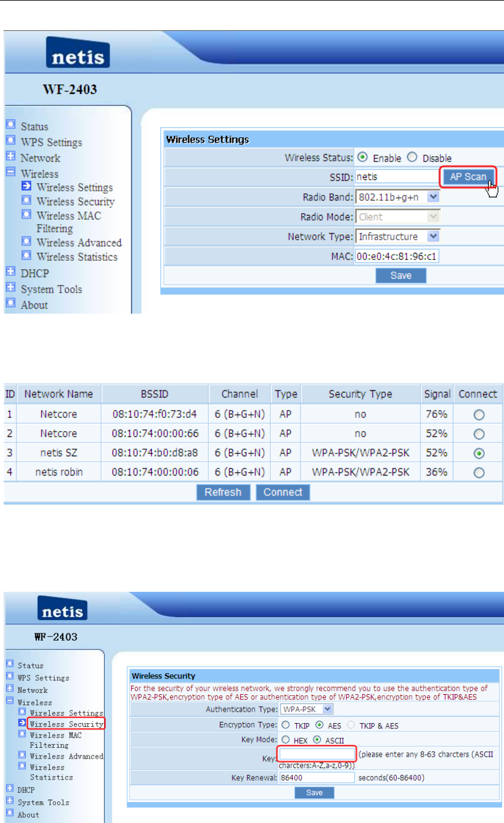504x823 pixels.
Task: Open Wireless Settings on the Wireless Security page sidebar
Action: click(x=66, y=713)
